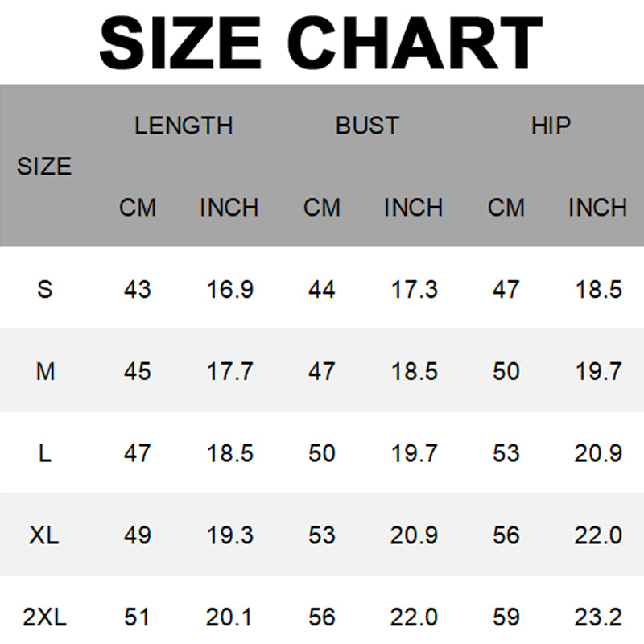Click the 44 cm bust value

322,289
